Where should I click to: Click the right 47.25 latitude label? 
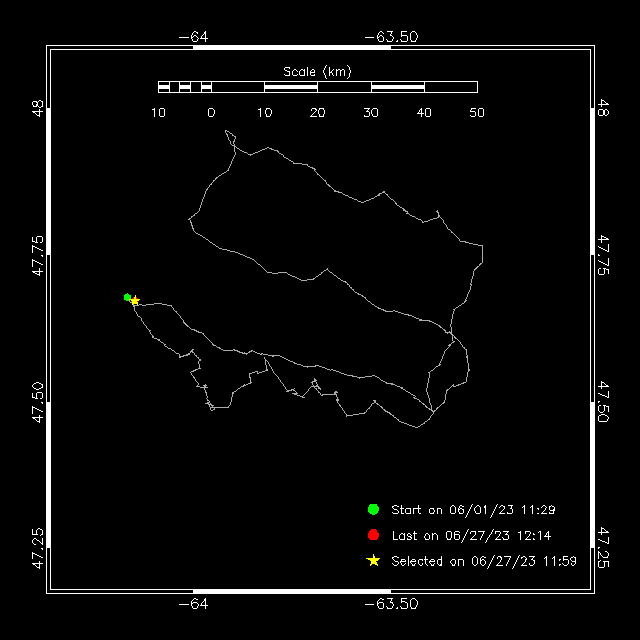603,548
